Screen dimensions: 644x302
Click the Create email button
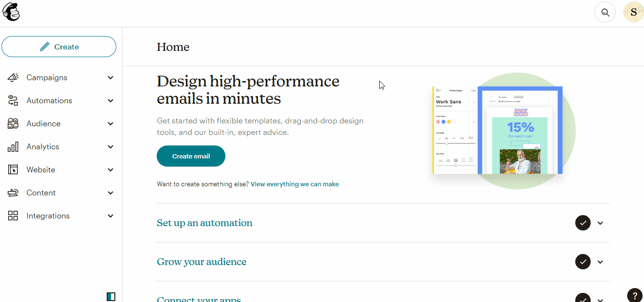coord(191,156)
